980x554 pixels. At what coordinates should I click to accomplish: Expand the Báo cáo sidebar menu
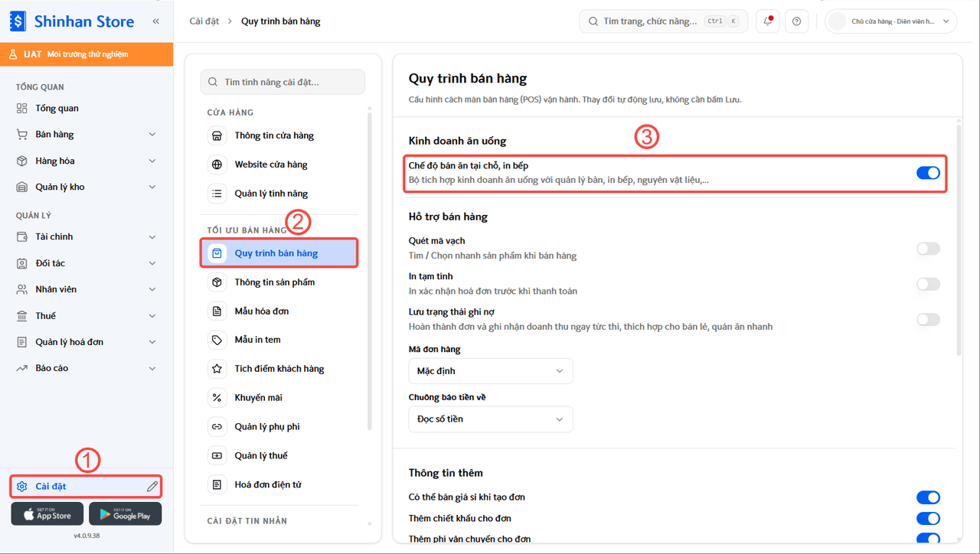(86, 368)
